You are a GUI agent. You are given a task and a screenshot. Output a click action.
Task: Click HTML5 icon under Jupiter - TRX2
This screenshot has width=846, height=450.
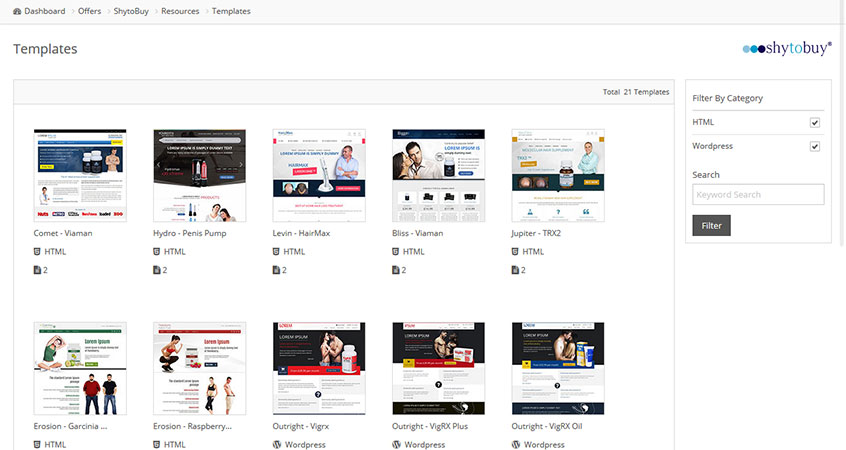pyautogui.click(x=515, y=252)
